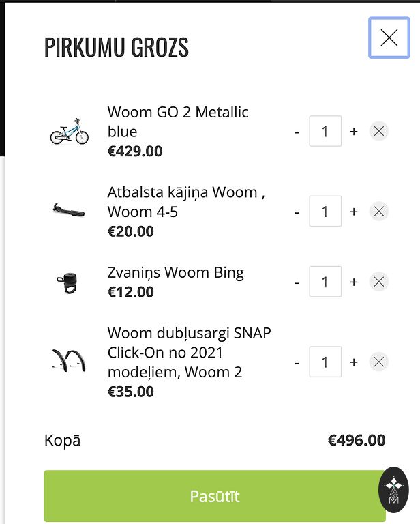Image resolution: width=420 pixels, height=524 pixels.
Task: Remove Woom GO 2 Metallic blue from cart
Action: tap(379, 131)
